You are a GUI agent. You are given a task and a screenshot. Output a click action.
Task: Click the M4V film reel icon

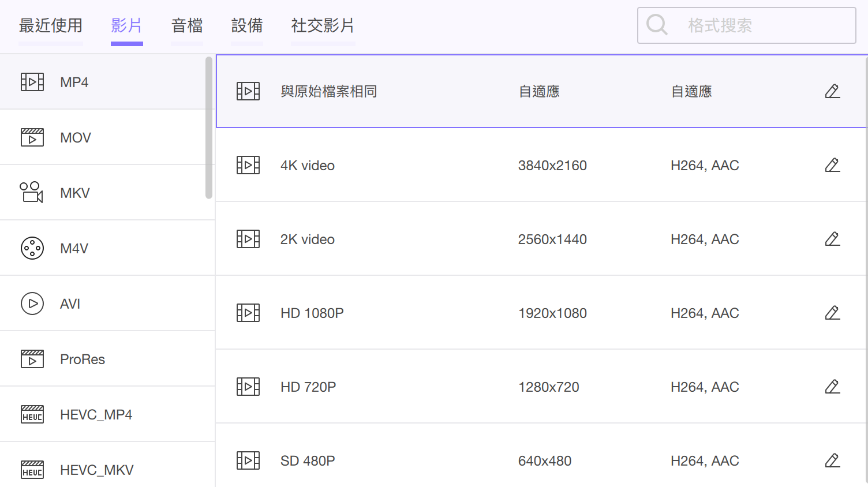[32, 248]
